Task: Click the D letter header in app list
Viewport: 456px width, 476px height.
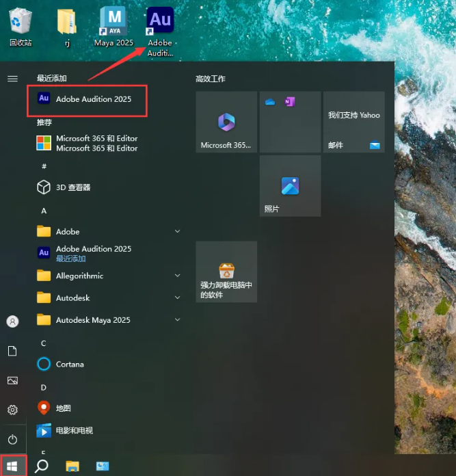Action: coord(44,388)
